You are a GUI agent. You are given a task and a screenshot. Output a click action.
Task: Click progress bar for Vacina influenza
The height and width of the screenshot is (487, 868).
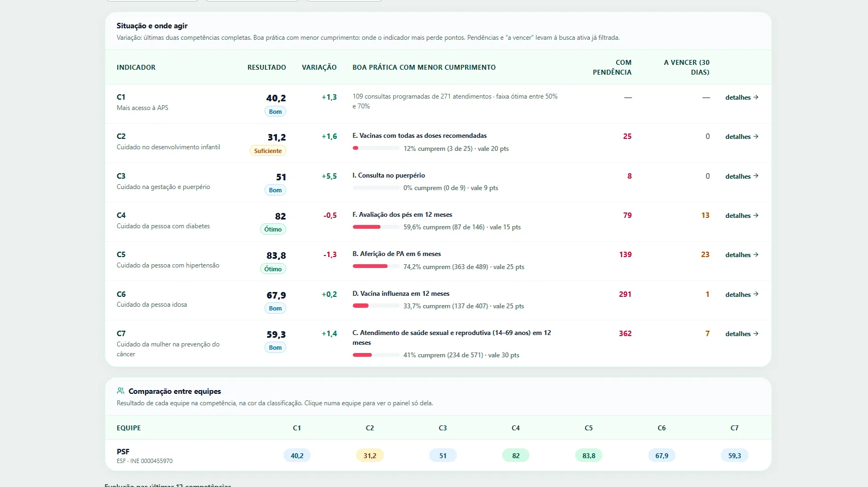pos(376,306)
